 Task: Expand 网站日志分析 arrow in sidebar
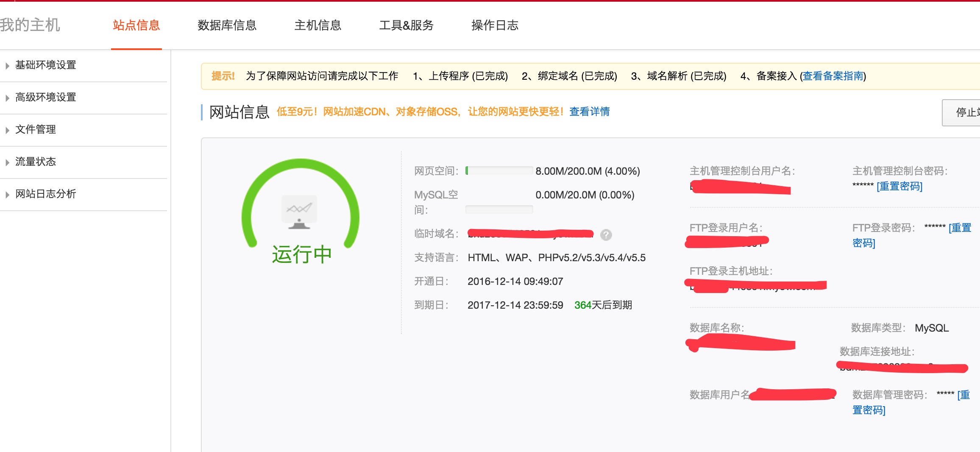[x=7, y=195]
